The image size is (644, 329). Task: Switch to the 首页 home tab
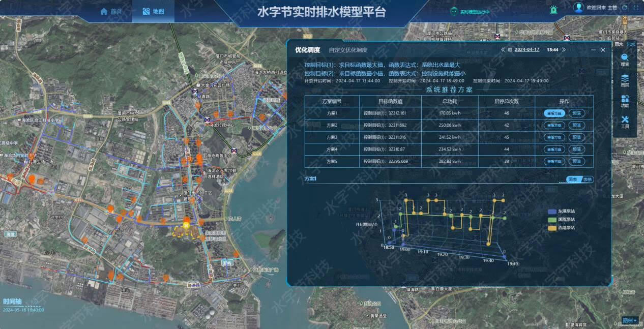[x=111, y=11]
